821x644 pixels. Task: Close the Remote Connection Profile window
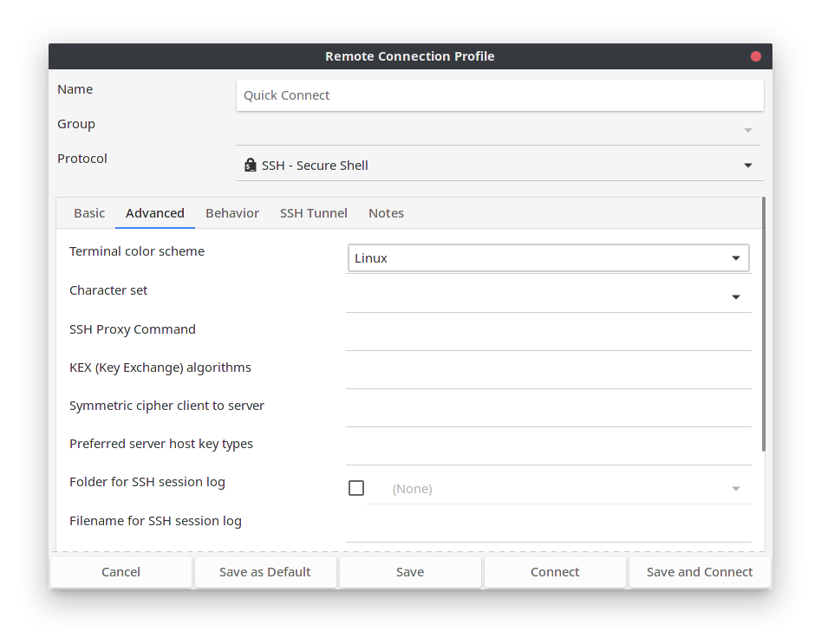755,56
